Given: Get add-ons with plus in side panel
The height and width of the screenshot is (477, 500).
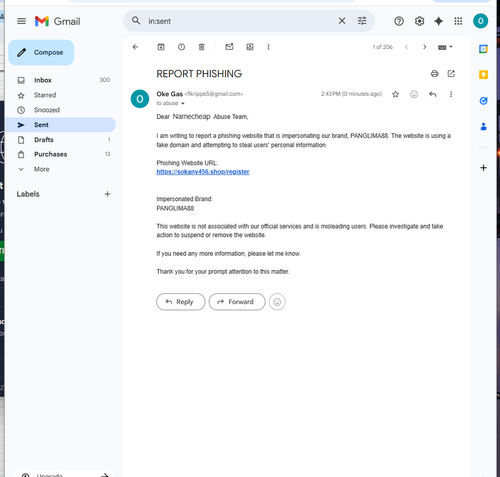Looking at the screenshot, I should pos(483,168).
